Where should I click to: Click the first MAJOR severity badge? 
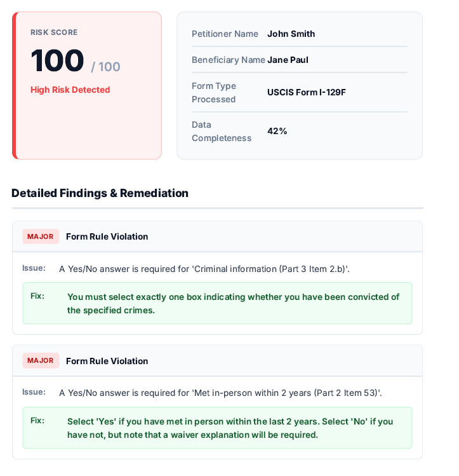(41, 236)
